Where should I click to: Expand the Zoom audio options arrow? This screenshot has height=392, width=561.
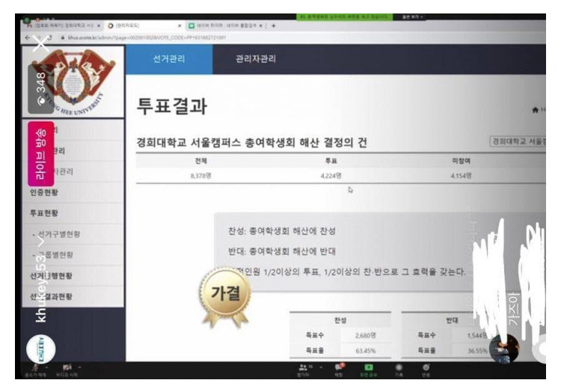tap(47, 367)
